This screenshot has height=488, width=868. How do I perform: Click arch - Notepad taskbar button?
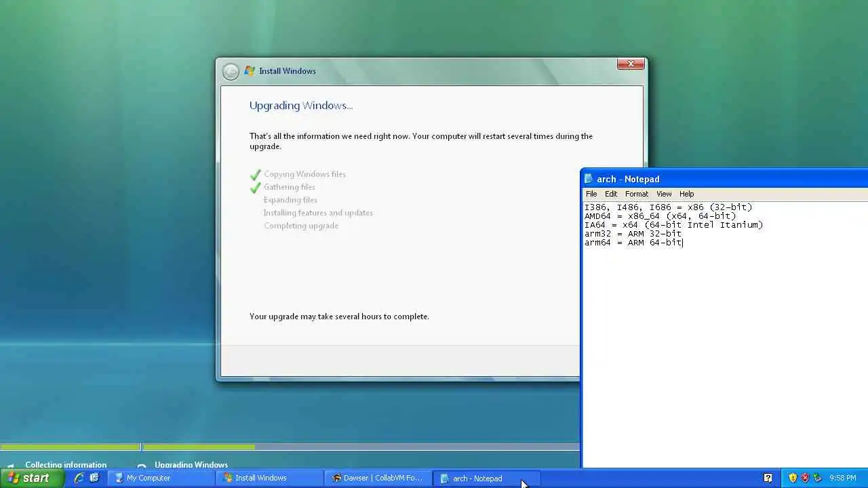click(486, 478)
